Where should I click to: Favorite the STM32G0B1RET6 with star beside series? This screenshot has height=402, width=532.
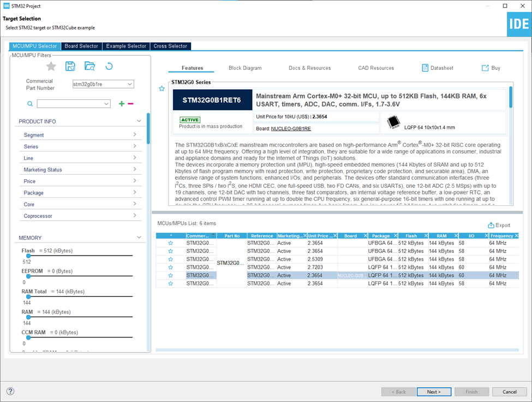coord(162,88)
